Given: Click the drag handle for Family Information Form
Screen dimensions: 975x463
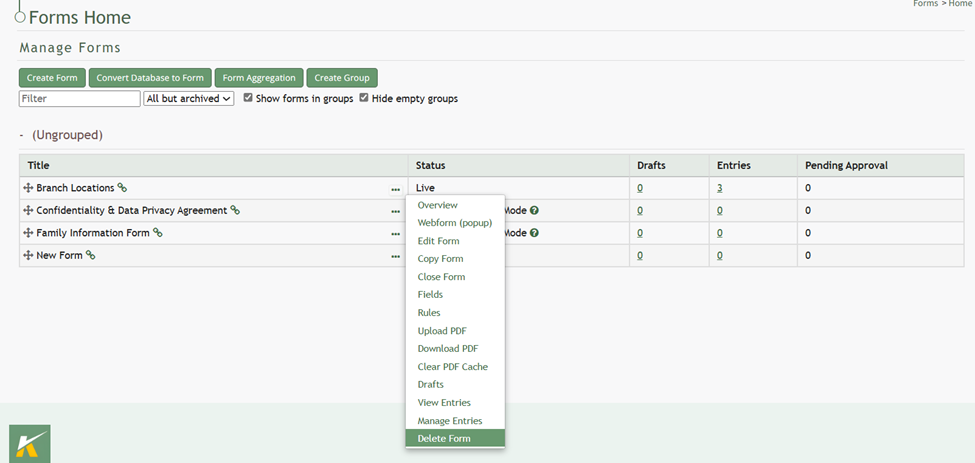Looking at the screenshot, I should [x=28, y=233].
